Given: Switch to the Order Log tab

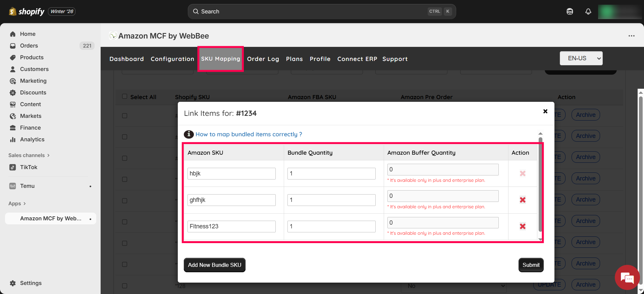Looking at the screenshot, I should point(263,59).
